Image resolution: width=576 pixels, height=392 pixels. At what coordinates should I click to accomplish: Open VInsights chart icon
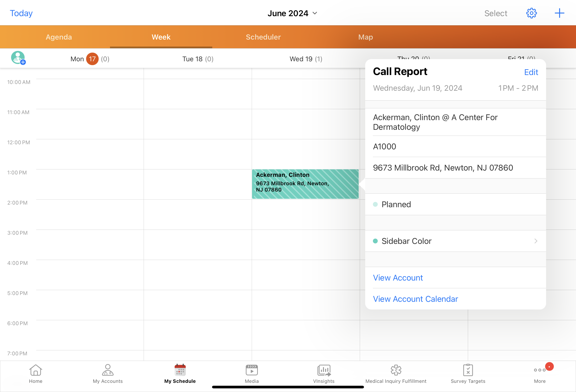point(324,371)
